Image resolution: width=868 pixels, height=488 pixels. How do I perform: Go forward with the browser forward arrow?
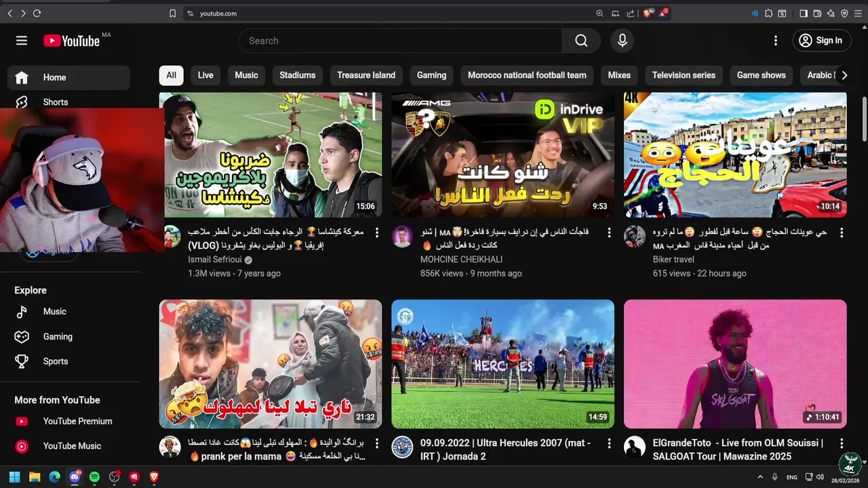(23, 14)
